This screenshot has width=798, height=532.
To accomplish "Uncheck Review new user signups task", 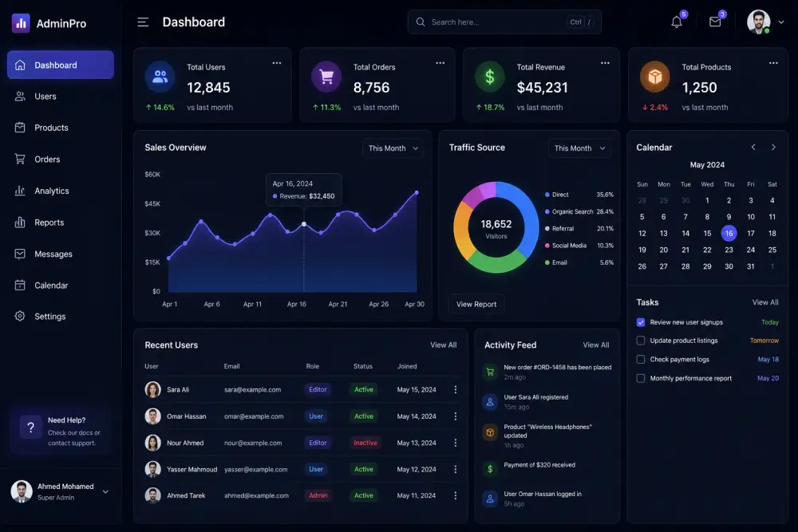I will [x=641, y=322].
